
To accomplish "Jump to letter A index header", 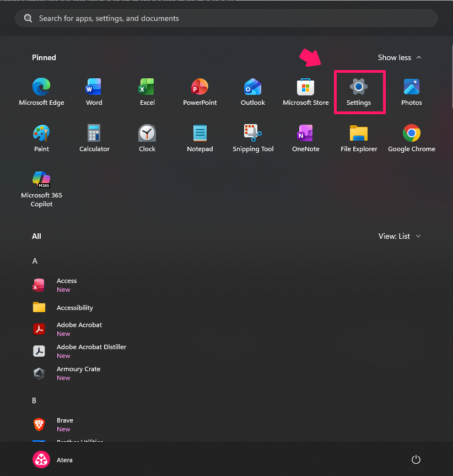I will click(35, 261).
